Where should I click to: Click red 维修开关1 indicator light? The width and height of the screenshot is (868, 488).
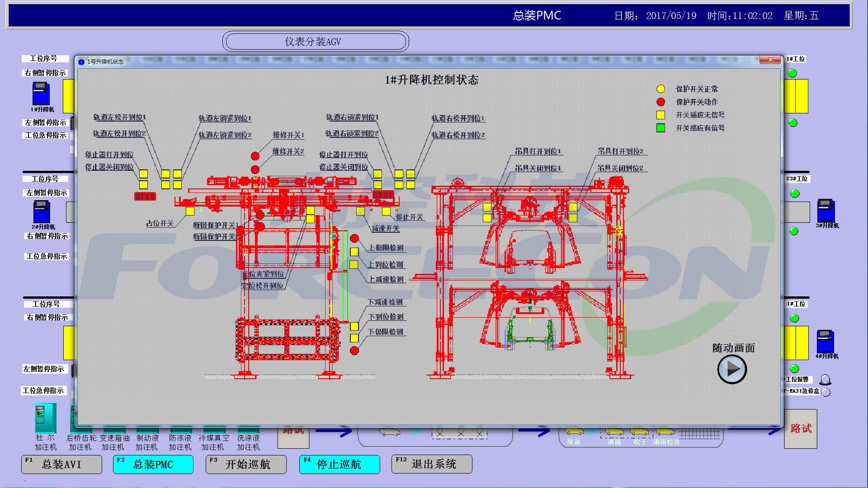tap(255, 156)
